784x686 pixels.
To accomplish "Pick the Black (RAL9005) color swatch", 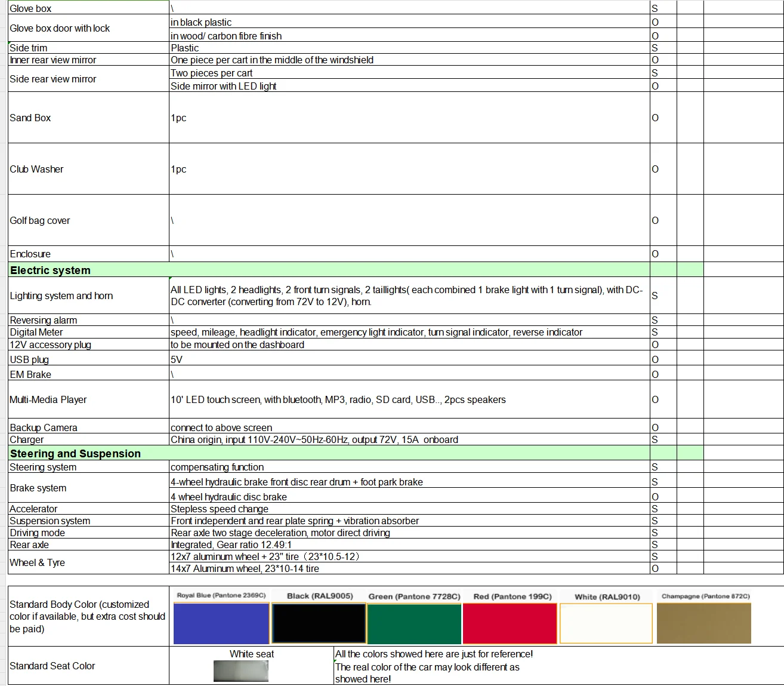I will [319, 623].
